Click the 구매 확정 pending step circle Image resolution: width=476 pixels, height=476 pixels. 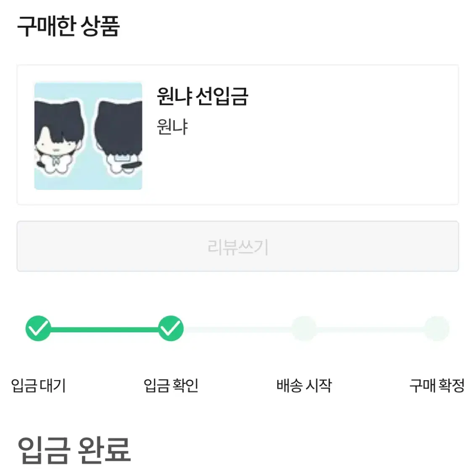click(437, 329)
